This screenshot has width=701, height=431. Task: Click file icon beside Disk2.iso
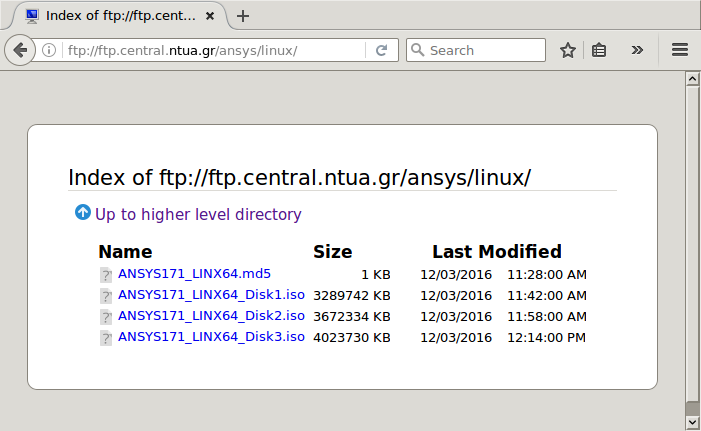(x=106, y=317)
